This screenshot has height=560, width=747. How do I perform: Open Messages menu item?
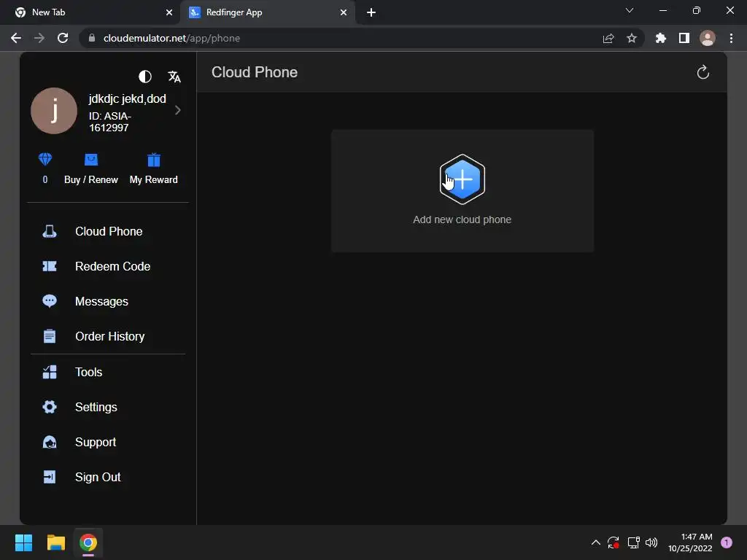101,301
